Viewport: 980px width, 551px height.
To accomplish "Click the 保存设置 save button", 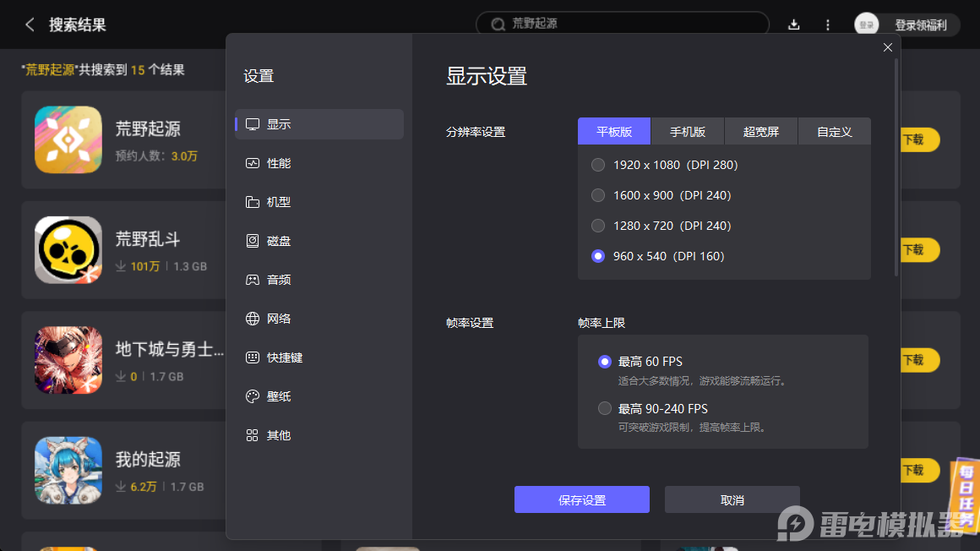I will [582, 499].
